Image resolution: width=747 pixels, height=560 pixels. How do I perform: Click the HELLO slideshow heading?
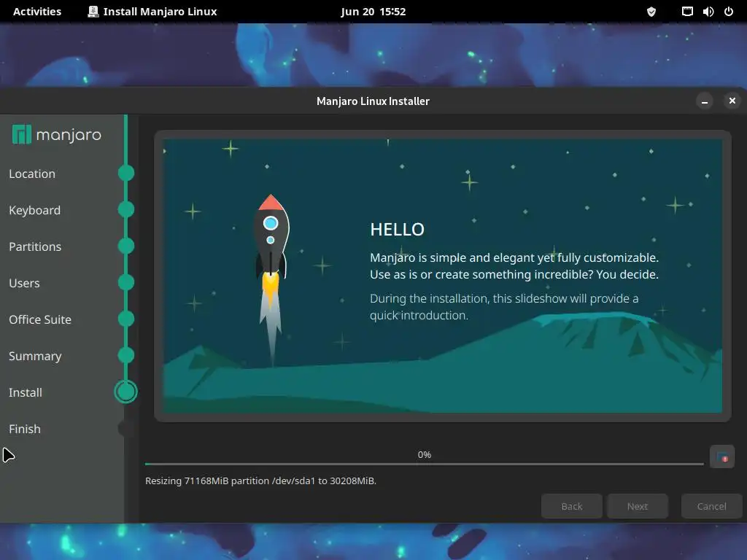pos(398,230)
